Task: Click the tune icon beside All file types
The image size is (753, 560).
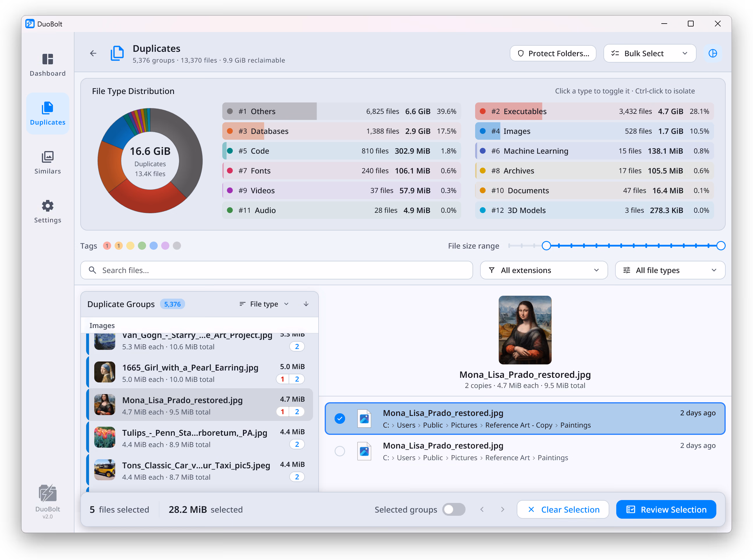Action: click(x=627, y=270)
